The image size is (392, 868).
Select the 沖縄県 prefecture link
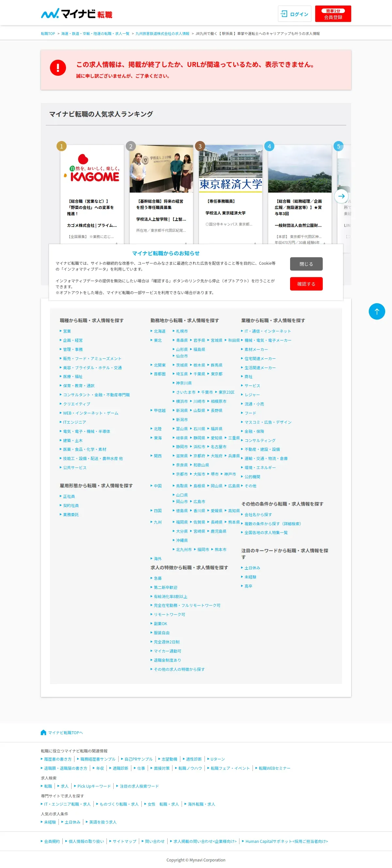182,541
